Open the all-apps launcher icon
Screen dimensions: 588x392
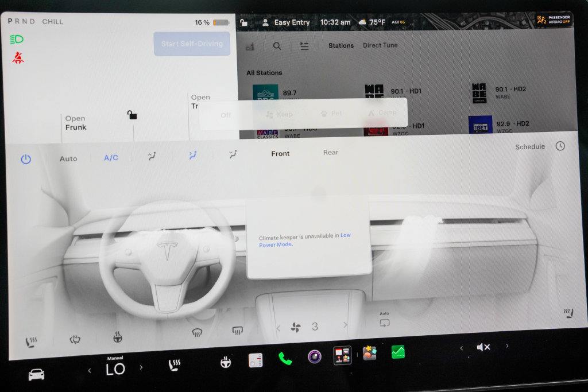(342, 355)
